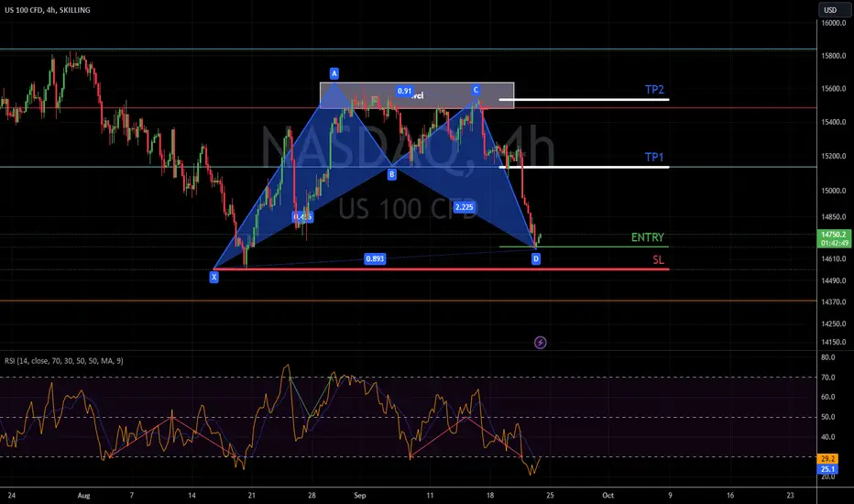854x504 pixels.
Task: Select the red stop loss line
Action: (x=441, y=269)
